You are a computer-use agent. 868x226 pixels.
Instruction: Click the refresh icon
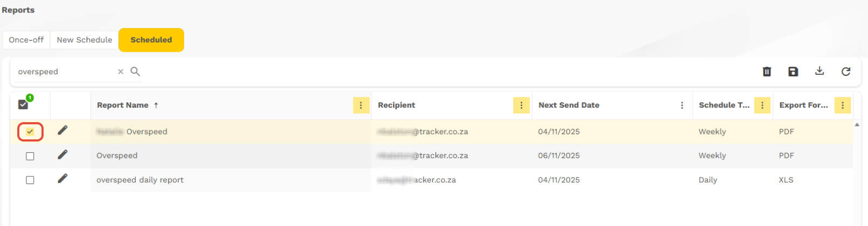click(846, 72)
